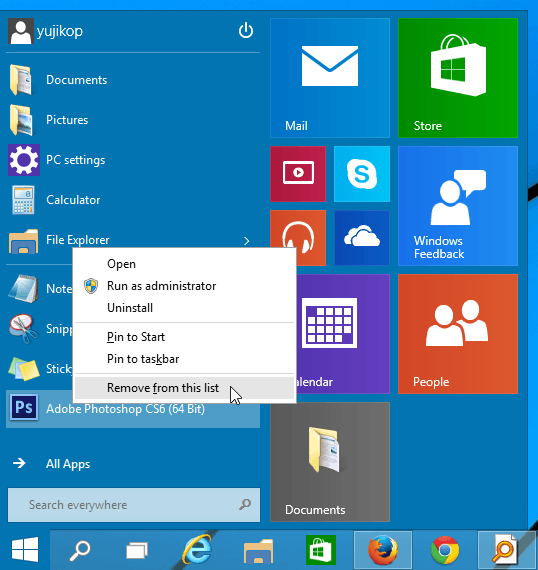
Task: Open taskbar Search magnifier
Action: point(80,550)
